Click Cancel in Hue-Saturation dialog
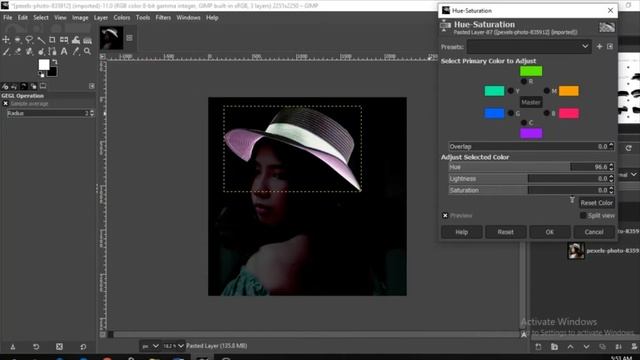The height and width of the screenshot is (360, 640). point(594,232)
